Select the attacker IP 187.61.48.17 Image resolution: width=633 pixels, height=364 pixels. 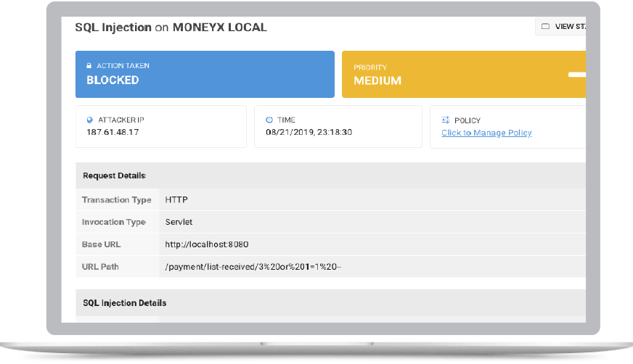(113, 132)
